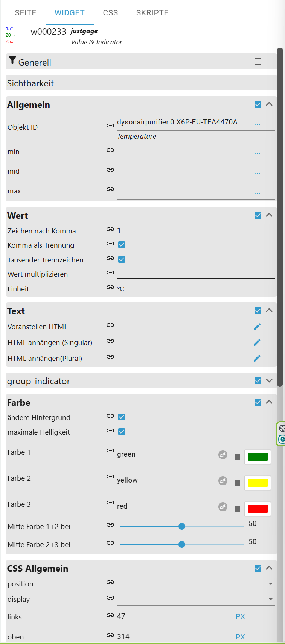This screenshot has height=644, width=285.
Task: Switch to the CSS tab
Action: [110, 13]
